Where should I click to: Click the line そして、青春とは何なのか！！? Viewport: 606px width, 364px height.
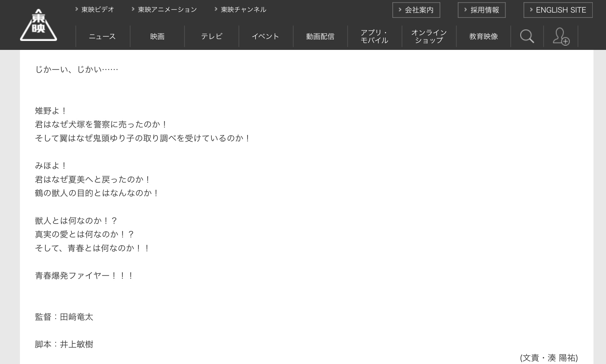(92, 248)
